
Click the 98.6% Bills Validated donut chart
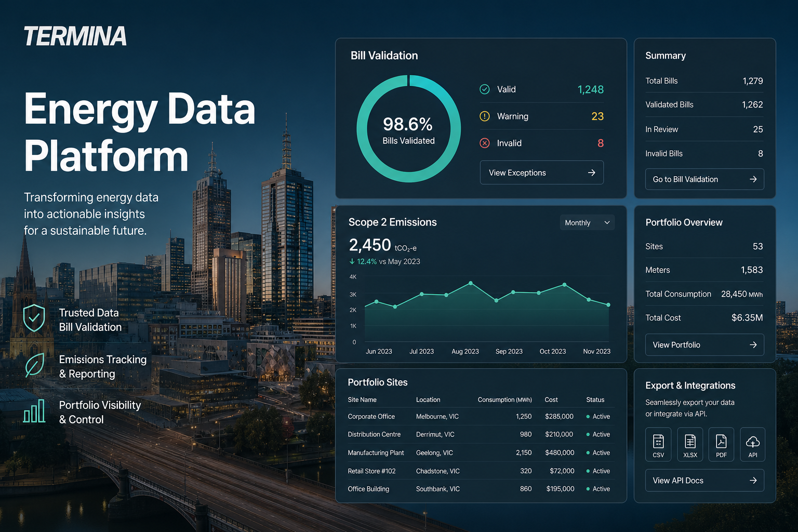tap(409, 129)
